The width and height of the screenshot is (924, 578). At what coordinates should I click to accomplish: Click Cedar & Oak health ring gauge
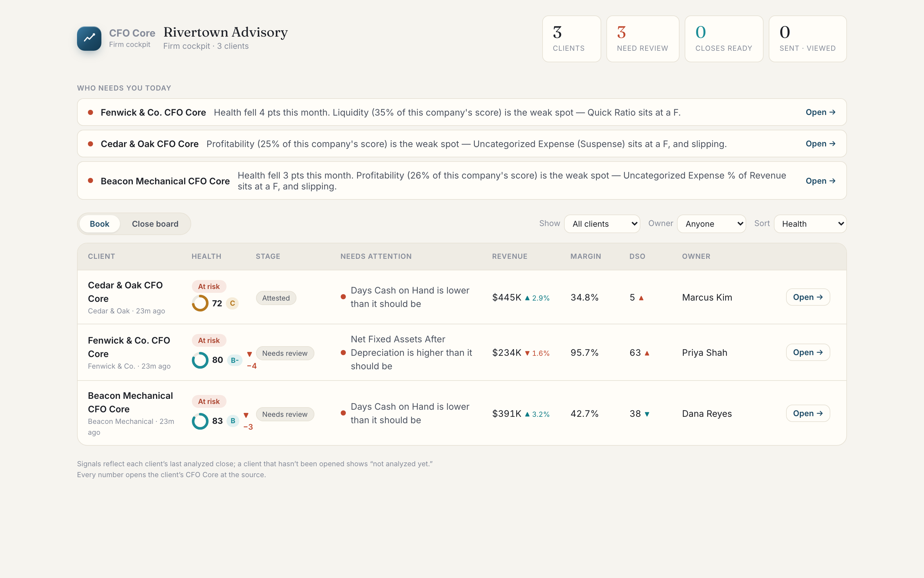click(200, 303)
